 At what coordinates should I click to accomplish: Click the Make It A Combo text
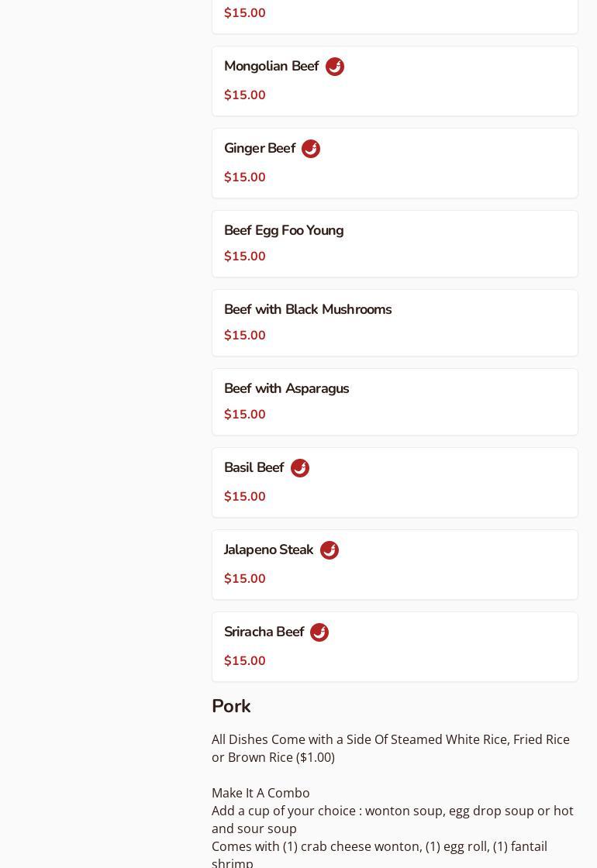261,793
